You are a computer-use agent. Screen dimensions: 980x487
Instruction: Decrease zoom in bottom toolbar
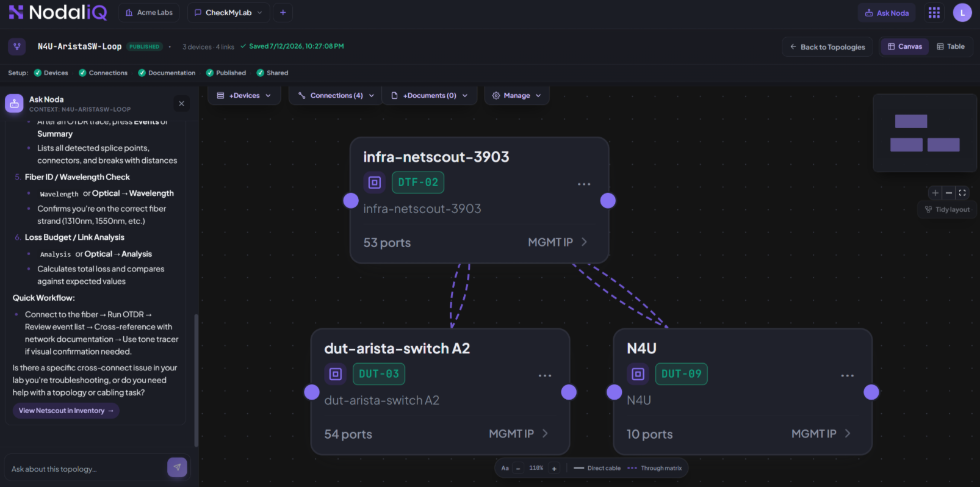click(x=518, y=469)
